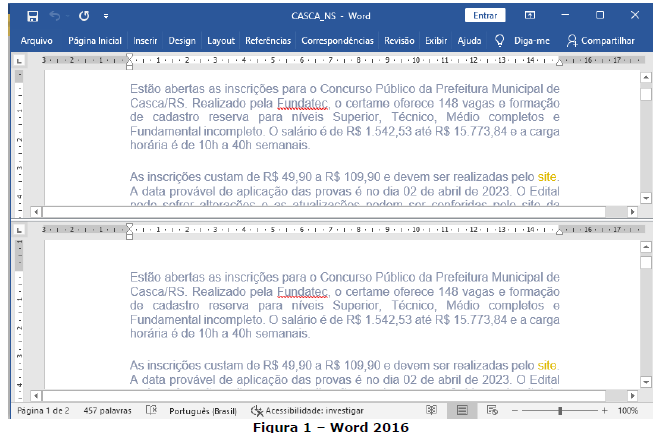Click 'Acessibilidade: investigar' in the status bar
Image resolution: width=661 pixels, height=433 pixels.
[x=307, y=411]
